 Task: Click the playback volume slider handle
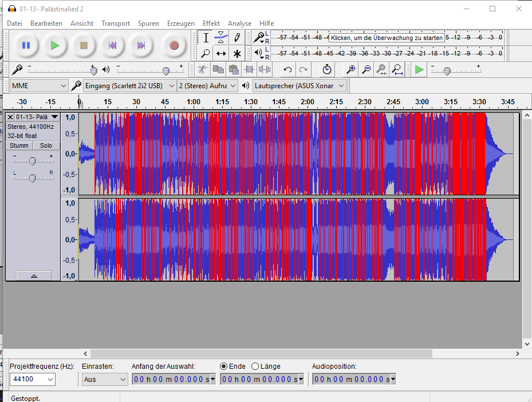point(166,71)
